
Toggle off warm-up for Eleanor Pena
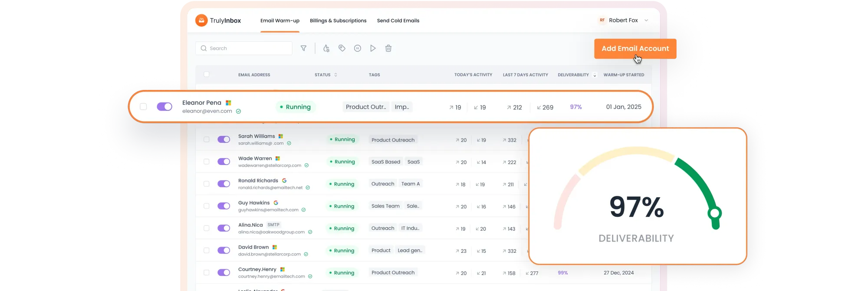[164, 107]
